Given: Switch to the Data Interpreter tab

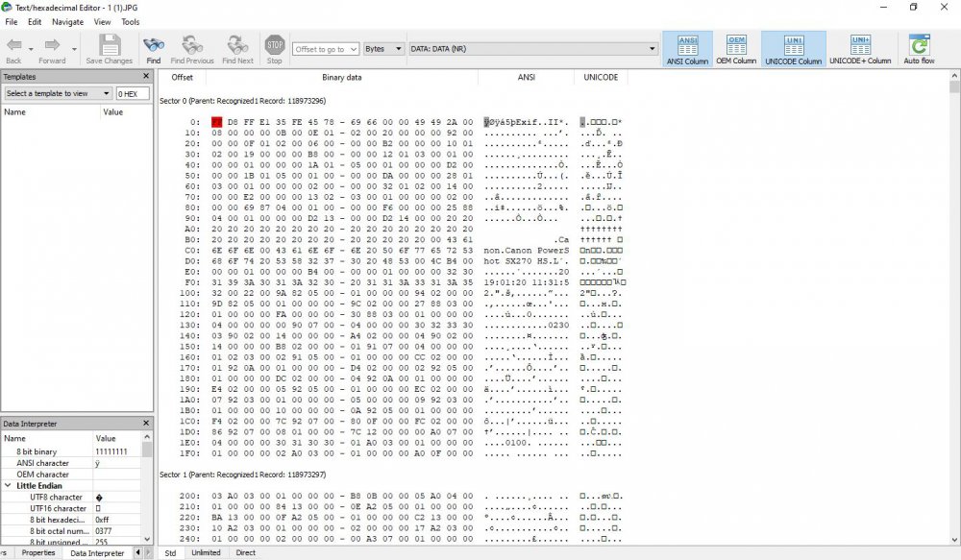Looking at the screenshot, I should [x=97, y=552].
